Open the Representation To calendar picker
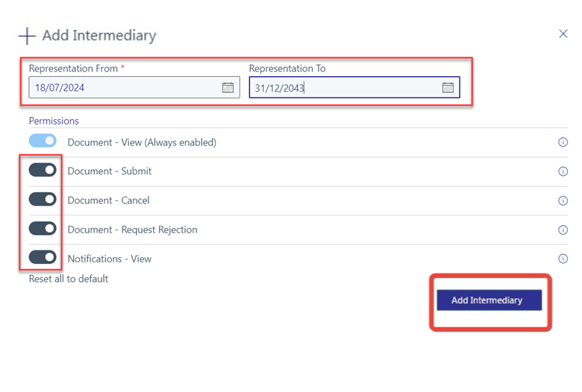Screen dimensions: 582x392 tap(448, 88)
